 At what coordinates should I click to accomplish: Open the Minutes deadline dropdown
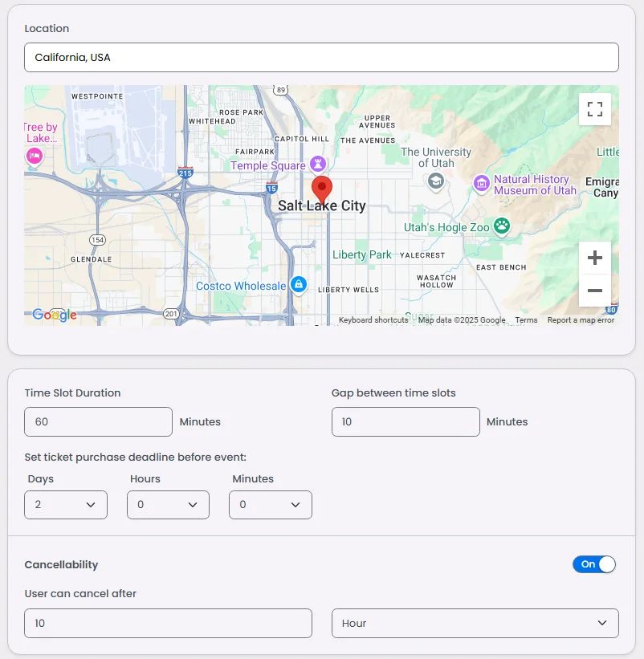(271, 504)
